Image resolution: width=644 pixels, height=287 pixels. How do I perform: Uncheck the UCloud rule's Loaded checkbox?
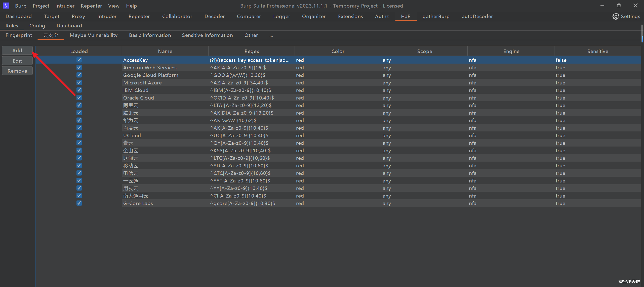[79, 135]
